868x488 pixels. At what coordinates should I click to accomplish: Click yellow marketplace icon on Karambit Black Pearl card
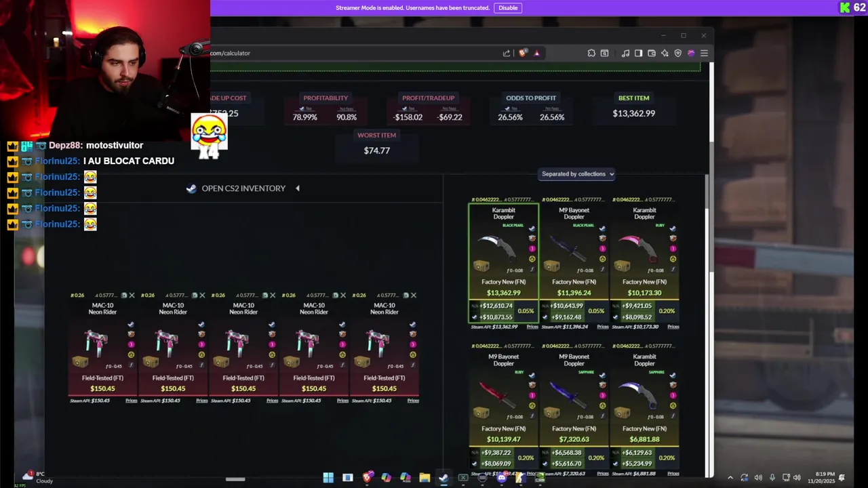532,259
